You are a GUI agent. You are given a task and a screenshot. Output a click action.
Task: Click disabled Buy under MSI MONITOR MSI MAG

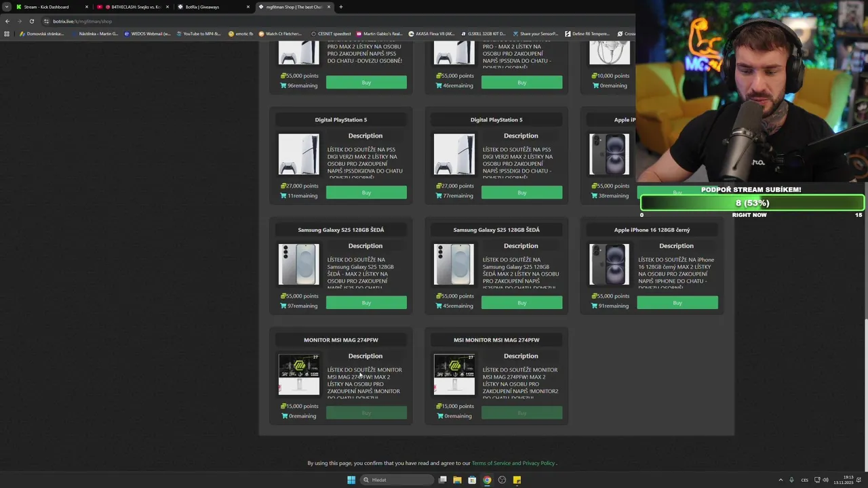pos(521,413)
